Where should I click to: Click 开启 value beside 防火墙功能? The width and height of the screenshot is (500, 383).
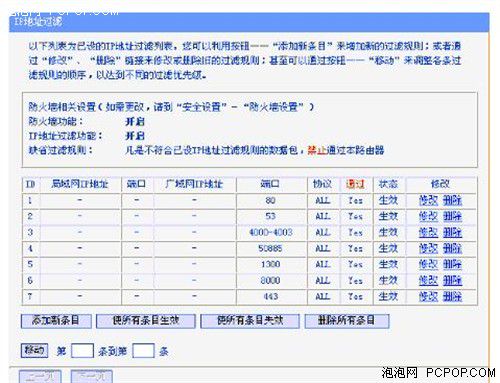point(135,121)
